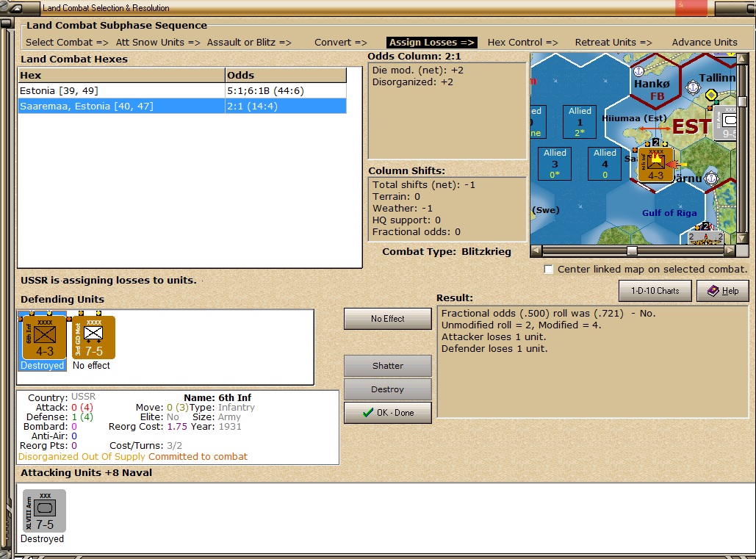The image size is (756, 559).
Task: Click the Help book icon
Action: [x=713, y=291]
